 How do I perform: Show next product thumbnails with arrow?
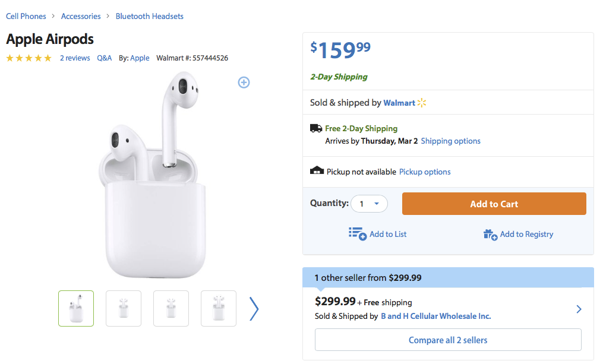[254, 309]
